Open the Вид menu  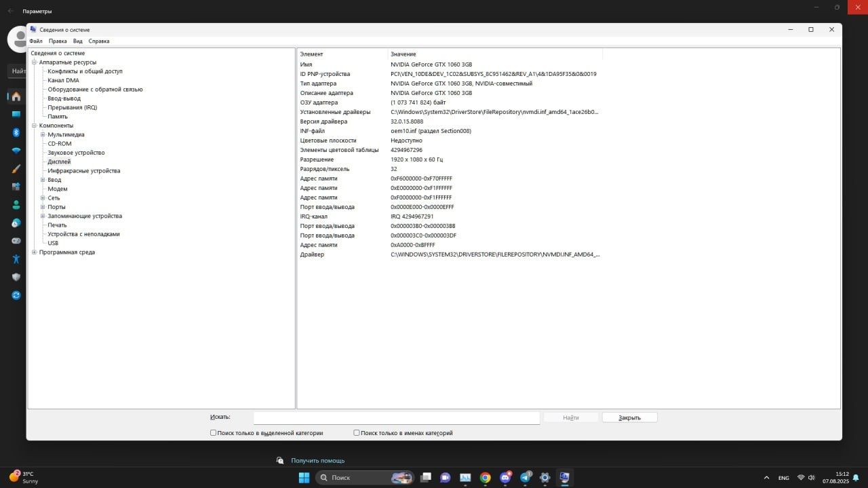tap(78, 41)
